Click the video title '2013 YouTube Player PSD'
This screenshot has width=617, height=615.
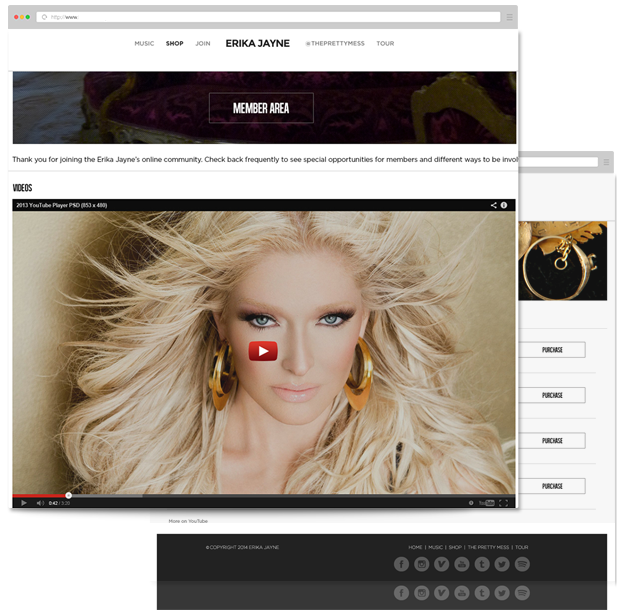coord(62,205)
